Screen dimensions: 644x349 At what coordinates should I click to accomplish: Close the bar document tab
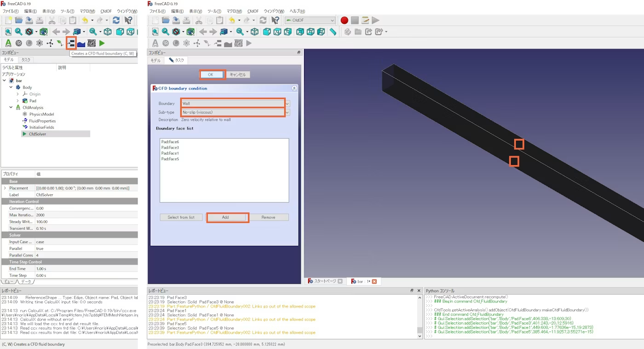point(374,281)
